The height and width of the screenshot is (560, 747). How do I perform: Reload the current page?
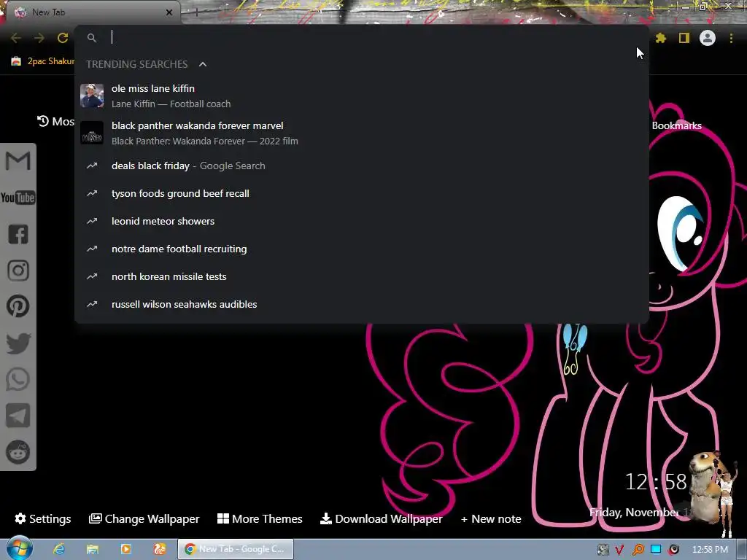point(63,38)
